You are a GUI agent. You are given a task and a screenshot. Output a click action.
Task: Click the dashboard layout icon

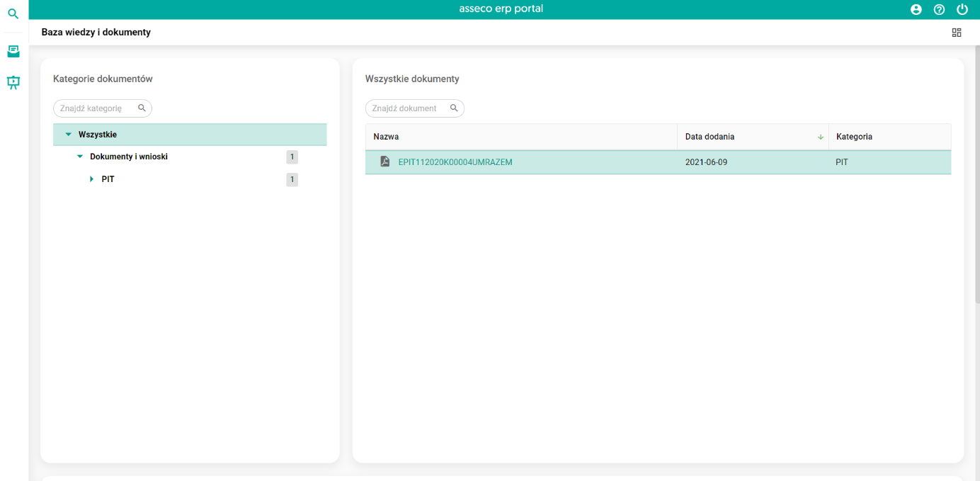(957, 33)
